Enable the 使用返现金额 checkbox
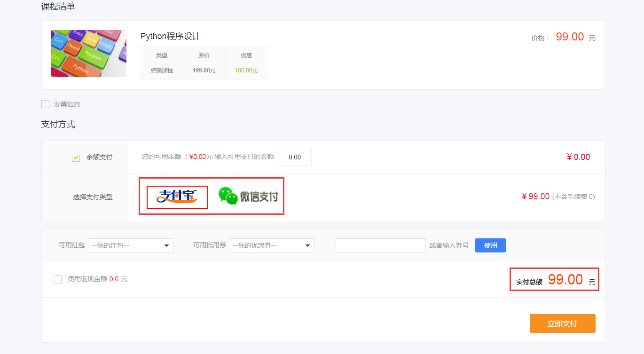 pyautogui.click(x=58, y=279)
